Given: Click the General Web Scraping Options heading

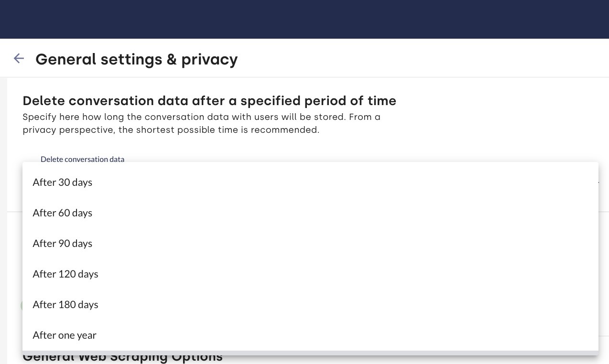Looking at the screenshot, I should coord(122,356).
